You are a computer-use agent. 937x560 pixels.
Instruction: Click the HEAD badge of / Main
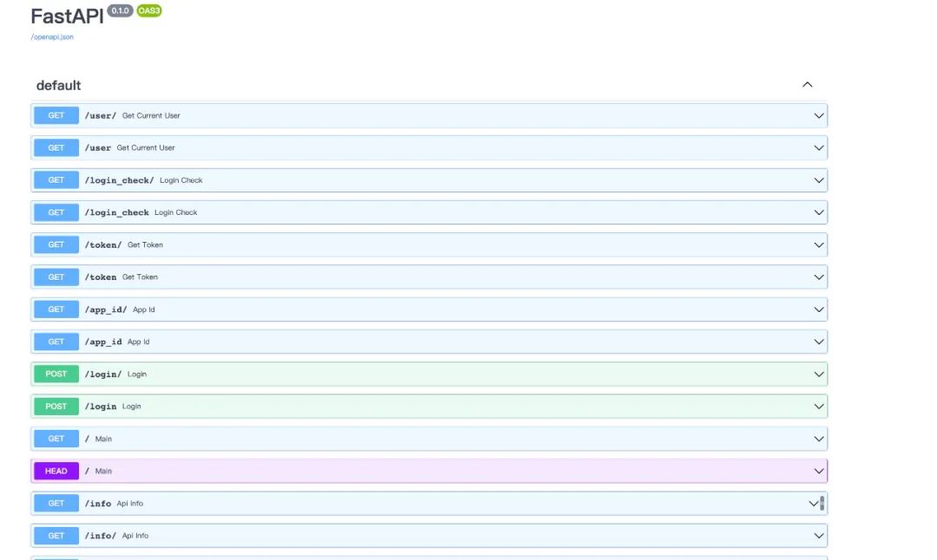click(x=56, y=471)
